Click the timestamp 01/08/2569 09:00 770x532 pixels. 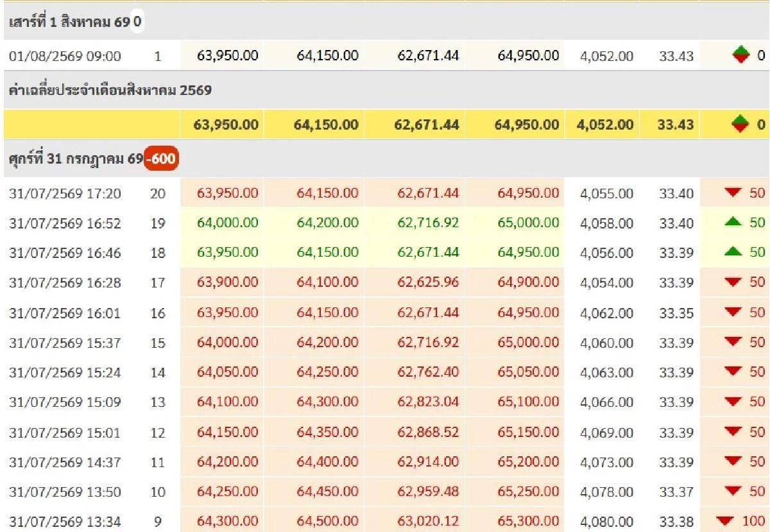65,56
